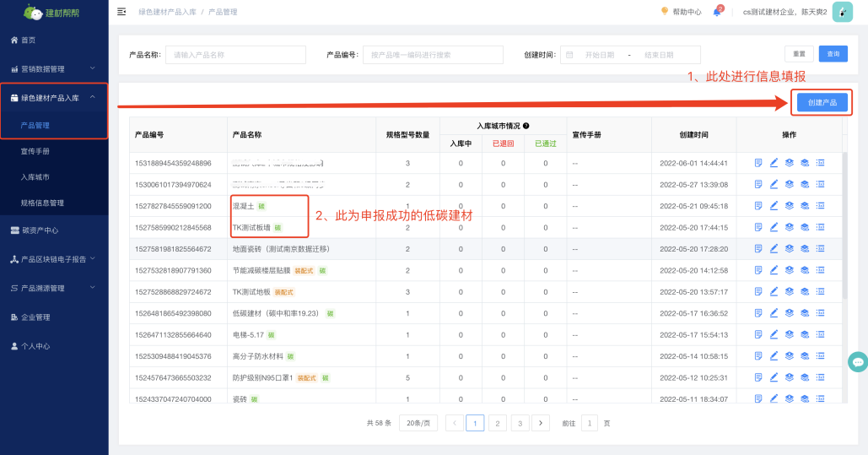The height and width of the screenshot is (455, 868).
Task: Go to page 2 in pagination
Action: click(498, 423)
